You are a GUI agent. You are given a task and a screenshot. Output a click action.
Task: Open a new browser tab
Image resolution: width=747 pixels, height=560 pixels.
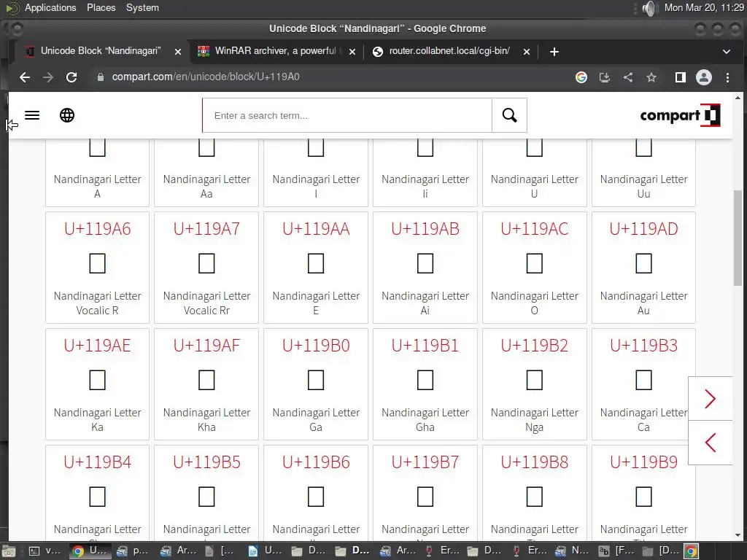coord(554,52)
